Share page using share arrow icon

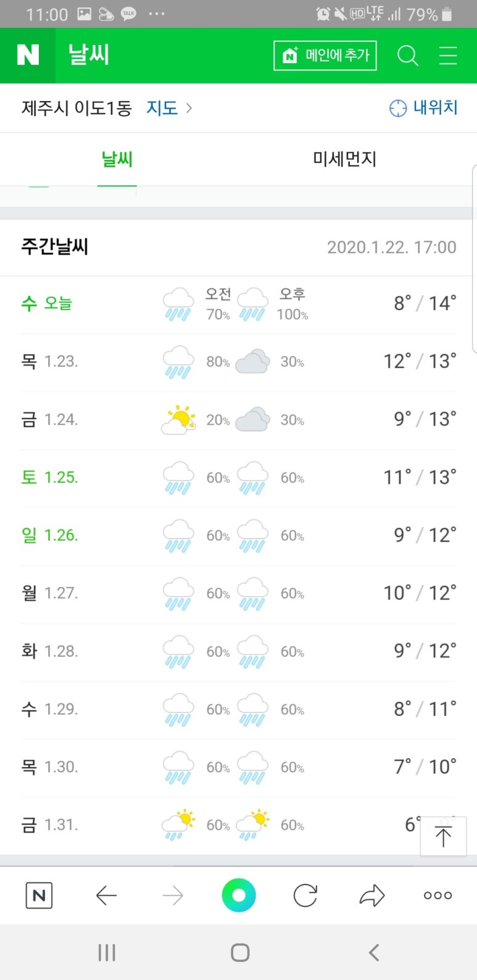pos(371,896)
